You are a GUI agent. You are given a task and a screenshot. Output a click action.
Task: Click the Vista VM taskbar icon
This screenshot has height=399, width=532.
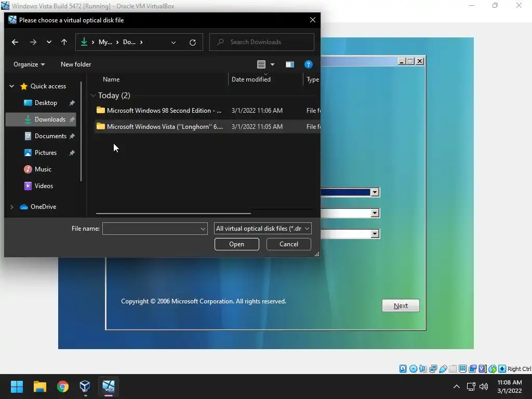click(109, 387)
